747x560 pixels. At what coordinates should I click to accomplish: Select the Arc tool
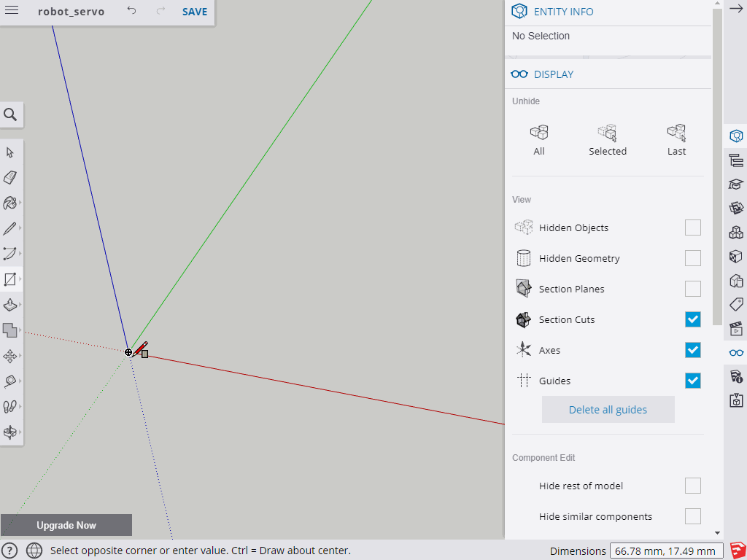(x=10, y=253)
